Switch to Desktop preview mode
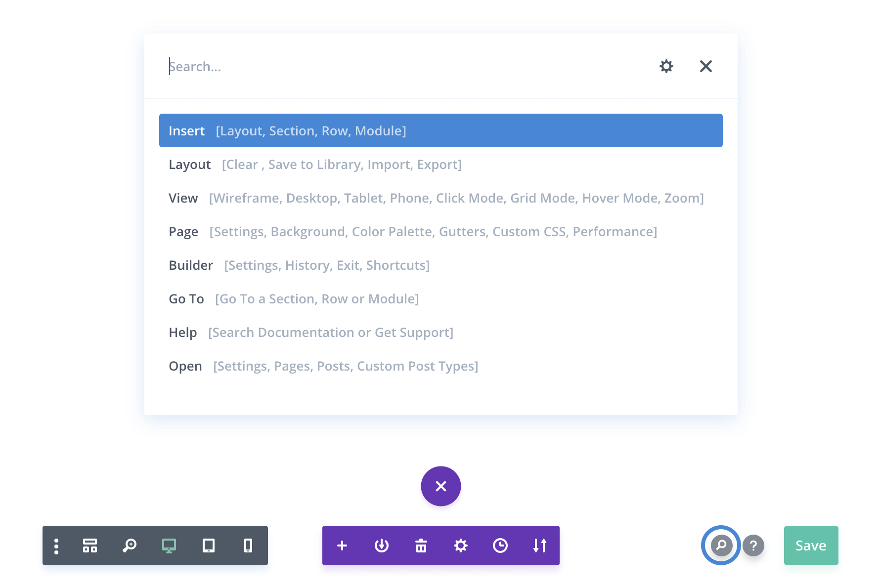This screenshot has height=588, width=880. tap(169, 546)
